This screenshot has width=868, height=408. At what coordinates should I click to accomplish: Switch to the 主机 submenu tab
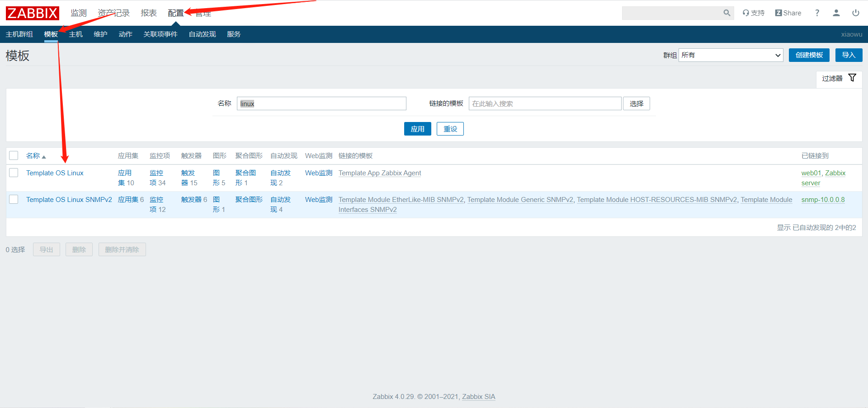(75, 34)
